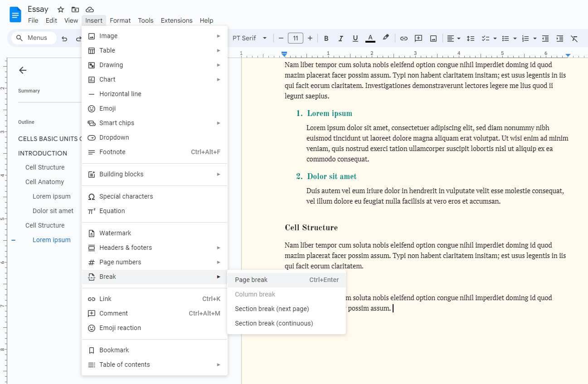Click the Google Docs home icon
This screenshot has height=384, width=588.
[x=15, y=15]
